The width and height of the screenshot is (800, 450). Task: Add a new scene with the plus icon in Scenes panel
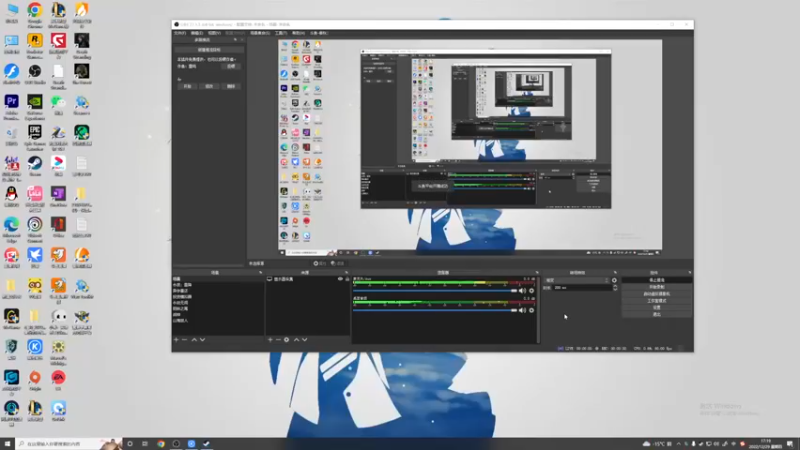click(177, 340)
